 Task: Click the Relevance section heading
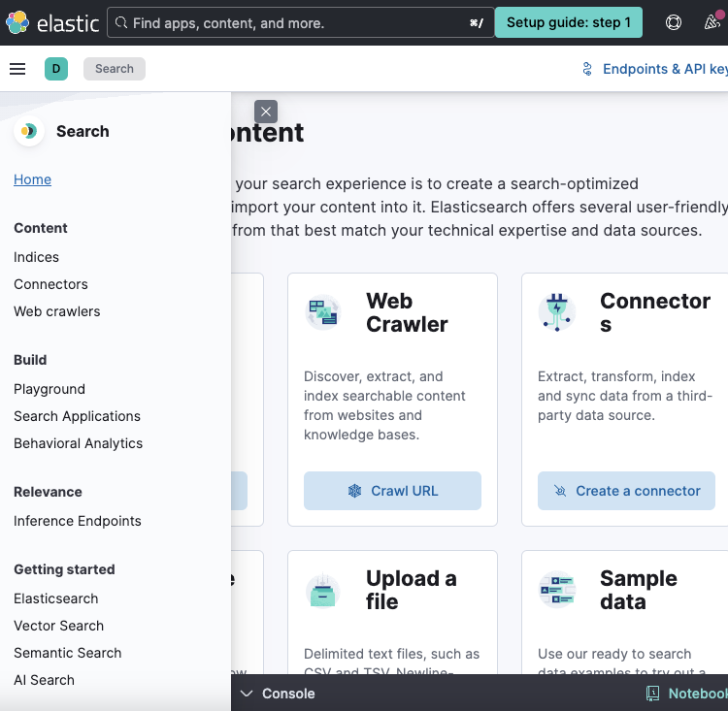(x=48, y=492)
